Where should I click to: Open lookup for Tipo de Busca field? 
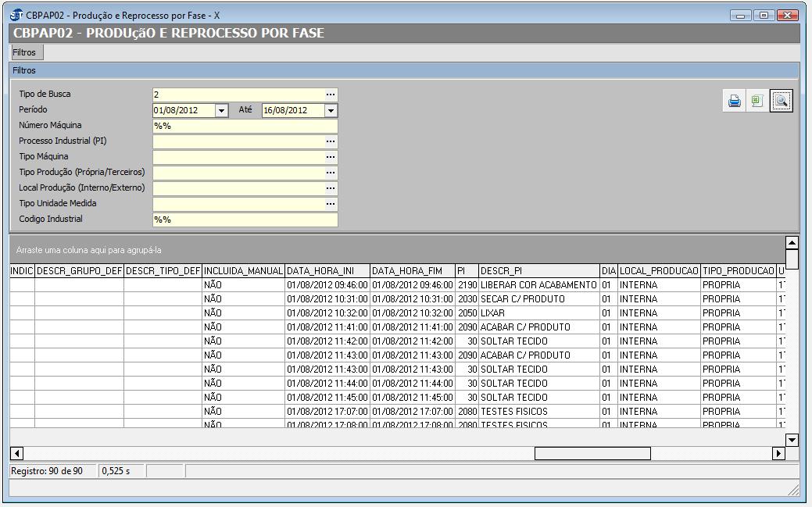click(x=331, y=95)
